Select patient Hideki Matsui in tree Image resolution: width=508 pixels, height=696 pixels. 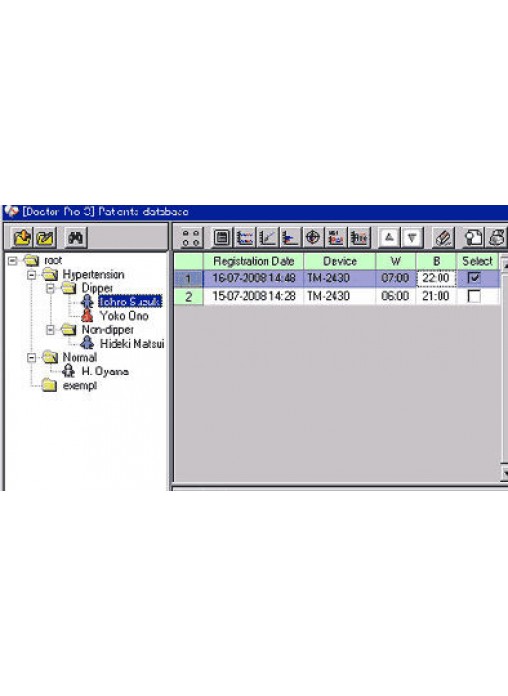[x=132, y=344]
